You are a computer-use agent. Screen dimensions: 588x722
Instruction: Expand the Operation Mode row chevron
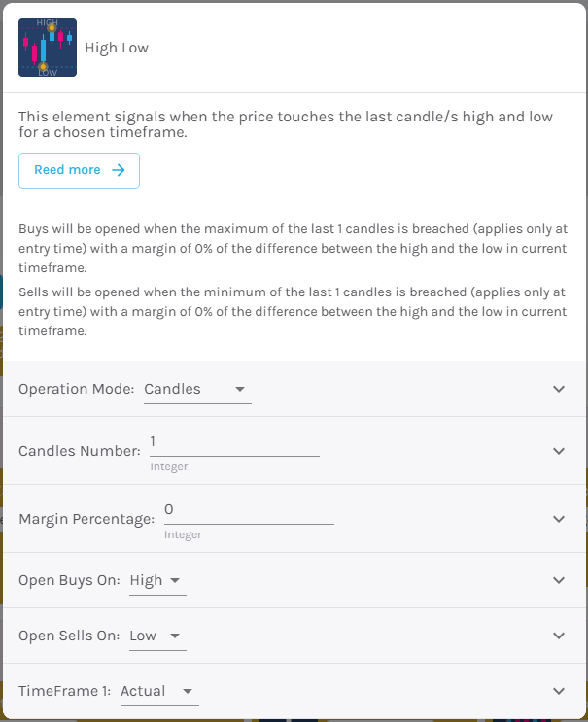pyautogui.click(x=559, y=389)
